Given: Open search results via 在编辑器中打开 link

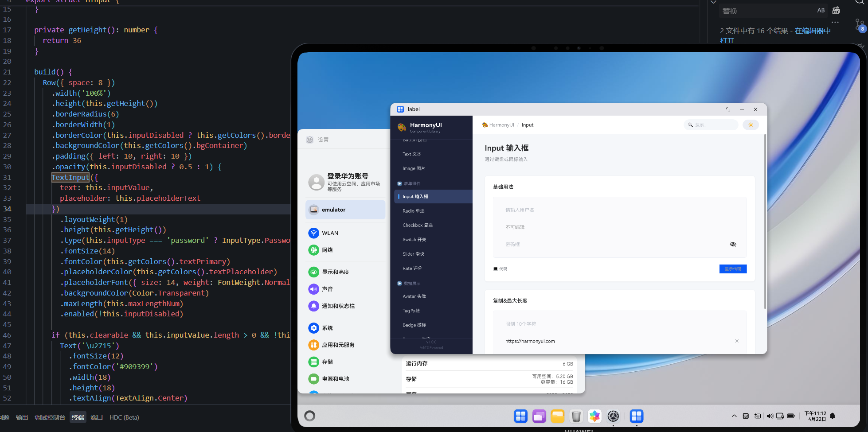Looking at the screenshot, I should point(813,31).
